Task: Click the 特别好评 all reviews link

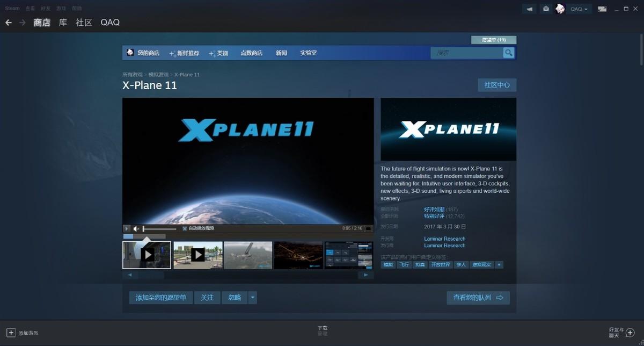Action: (434, 216)
